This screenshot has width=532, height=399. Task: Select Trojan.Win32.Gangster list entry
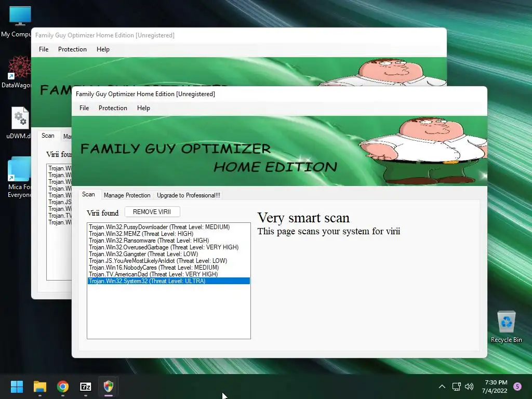(169, 254)
